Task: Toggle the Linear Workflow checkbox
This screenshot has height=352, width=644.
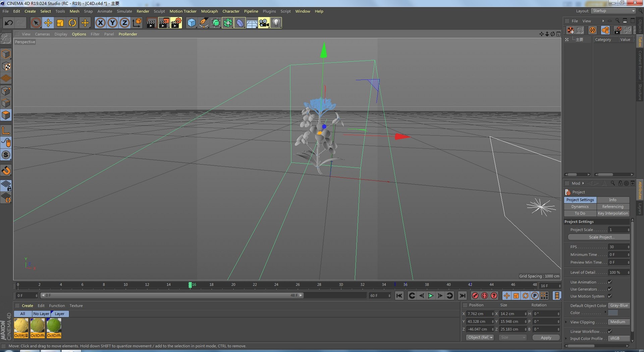Action: click(x=610, y=332)
